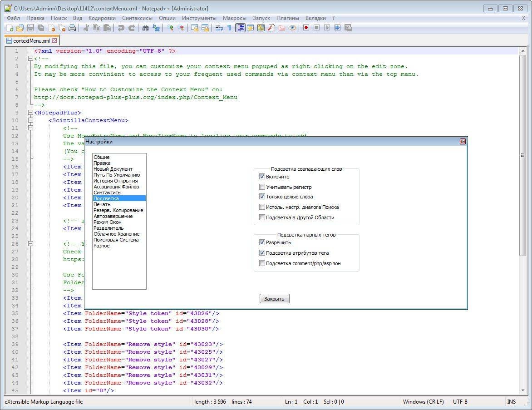Select Автозавершение in settings list
The image size is (532, 410).
click(x=119, y=216)
